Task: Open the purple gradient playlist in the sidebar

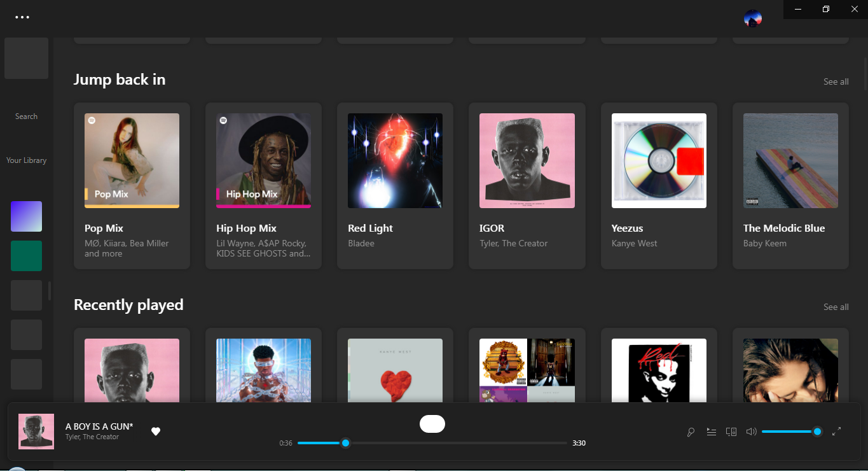Action: pyautogui.click(x=26, y=216)
